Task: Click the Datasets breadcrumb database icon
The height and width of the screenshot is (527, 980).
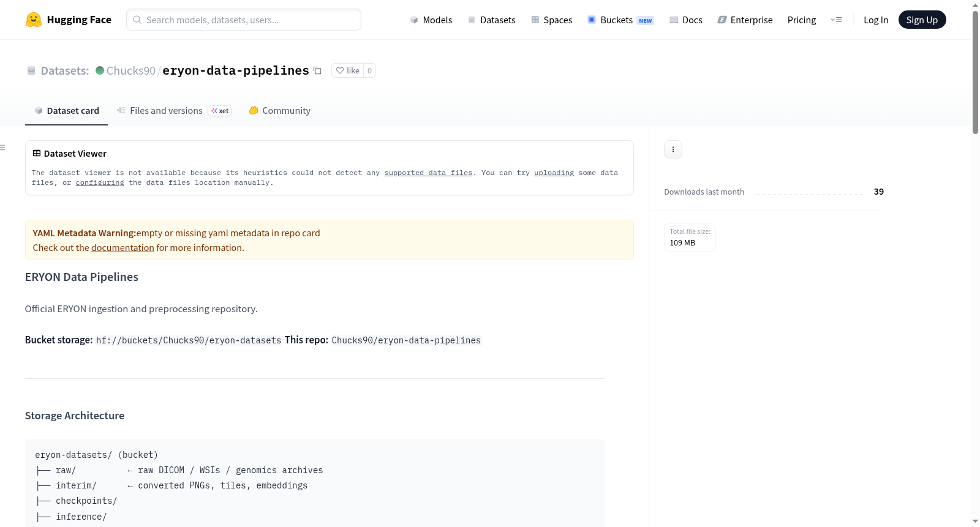Action: 31,70
